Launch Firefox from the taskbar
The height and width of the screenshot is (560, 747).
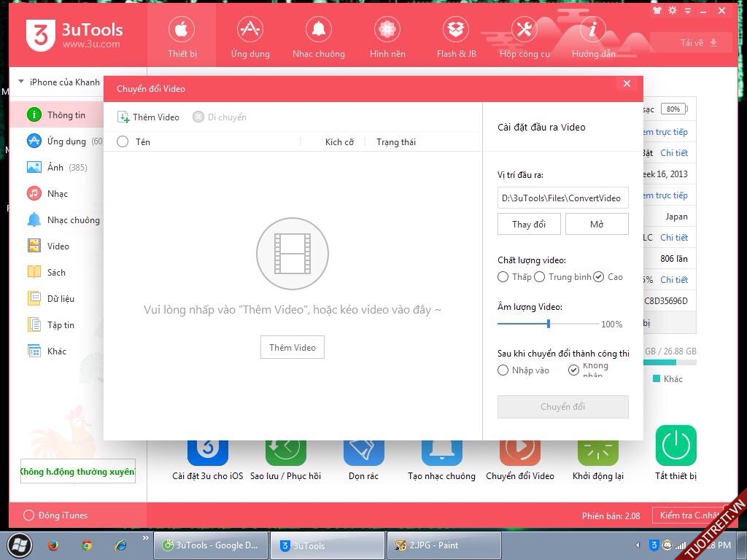click(53, 545)
